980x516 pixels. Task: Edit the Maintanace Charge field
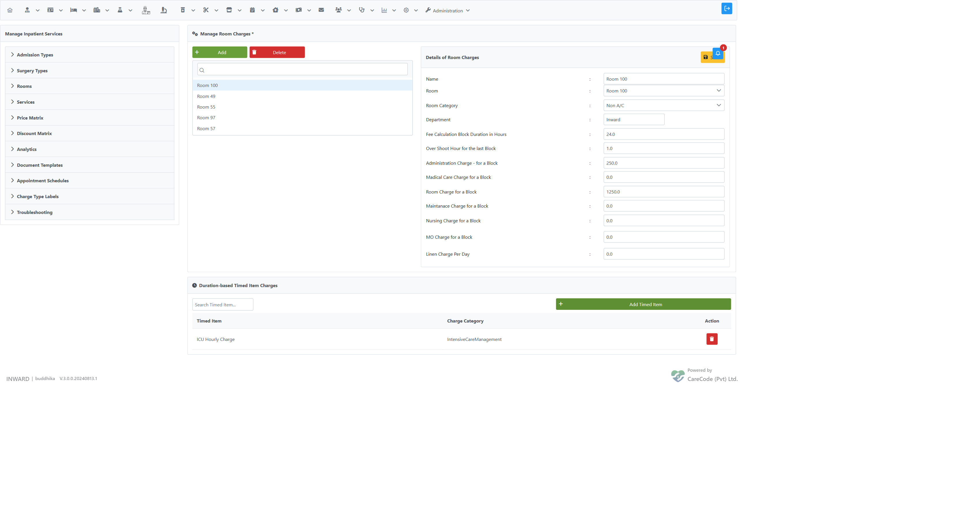(664, 206)
